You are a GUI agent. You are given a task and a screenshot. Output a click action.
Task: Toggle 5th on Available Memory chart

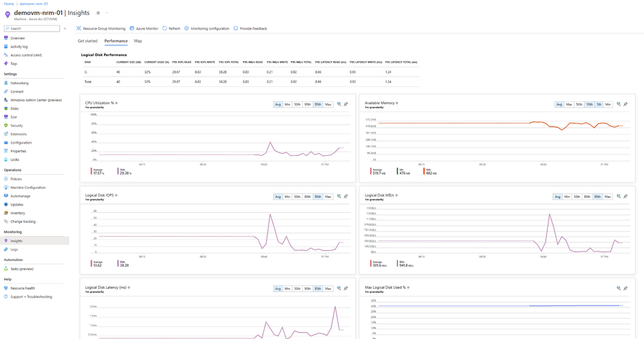point(599,104)
